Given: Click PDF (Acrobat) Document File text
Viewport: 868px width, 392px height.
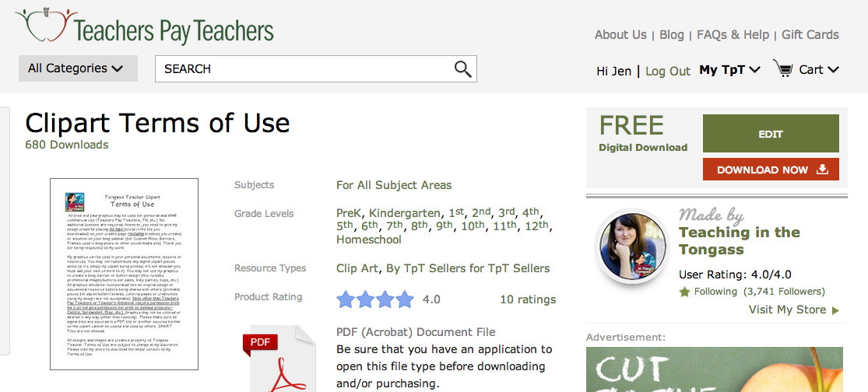Looking at the screenshot, I should tap(416, 332).
